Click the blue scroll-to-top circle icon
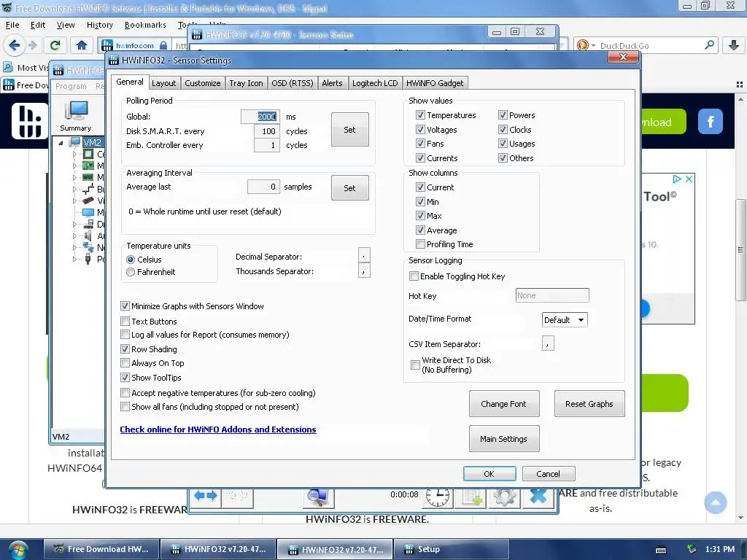The width and height of the screenshot is (747, 560). pyautogui.click(x=716, y=502)
